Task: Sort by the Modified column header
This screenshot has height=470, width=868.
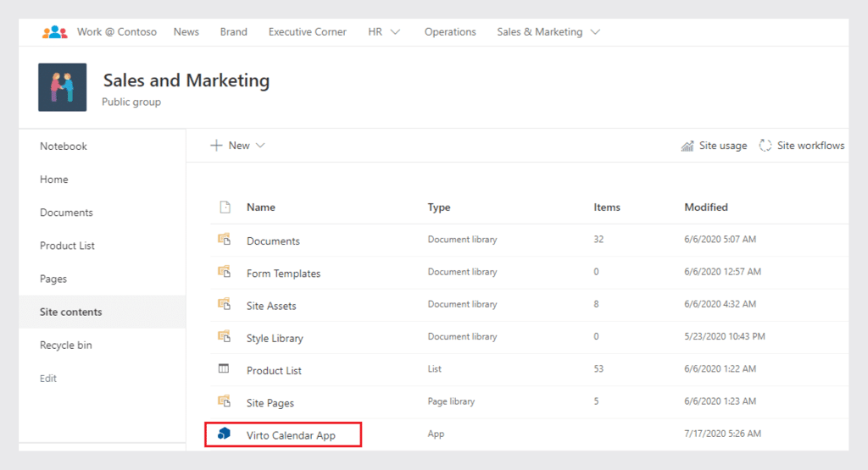Action: tap(706, 207)
